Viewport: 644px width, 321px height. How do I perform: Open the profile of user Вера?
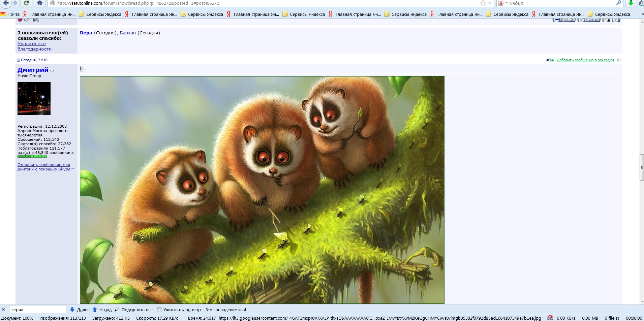(x=86, y=33)
